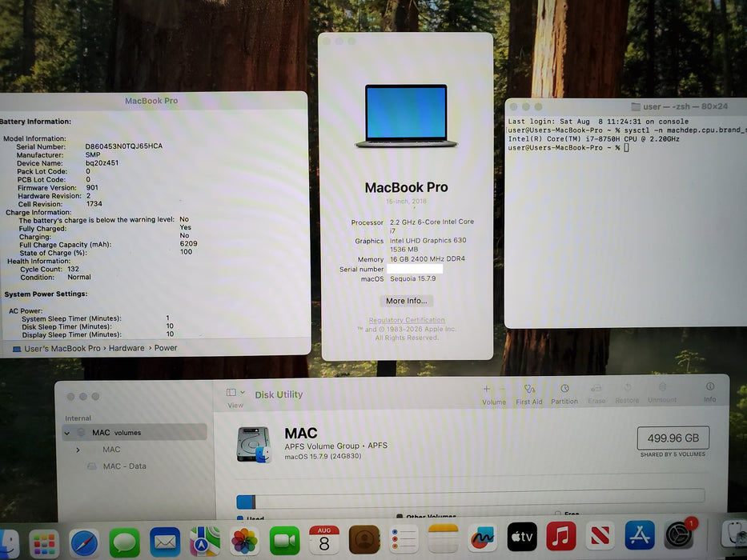The width and height of the screenshot is (747, 560).
Task: Click battery serial D860453N0TQJ65HCA
Action: click(x=123, y=146)
